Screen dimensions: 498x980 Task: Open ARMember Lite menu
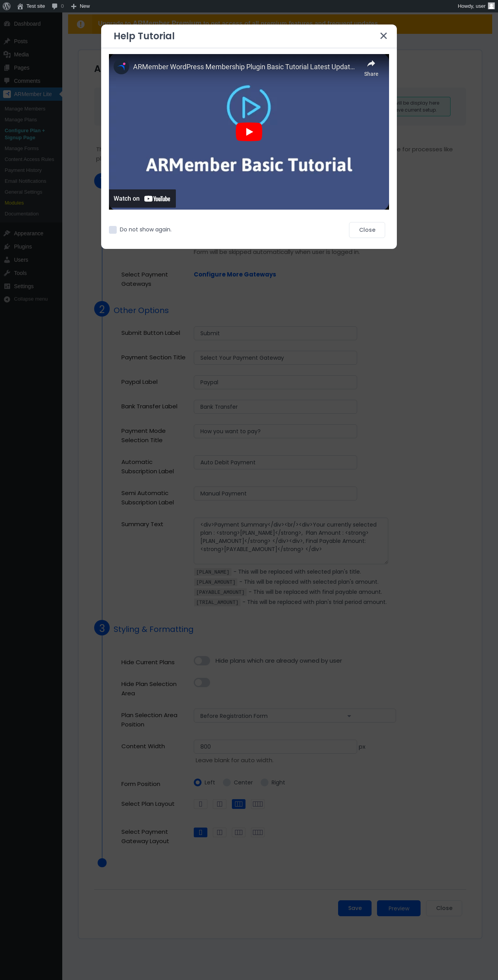pos(31,94)
